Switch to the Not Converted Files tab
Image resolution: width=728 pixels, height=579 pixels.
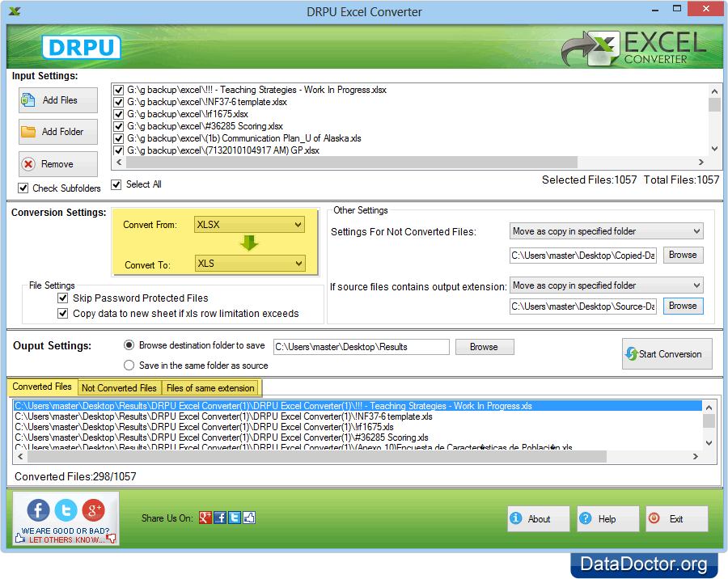pyautogui.click(x=120, y=387)
